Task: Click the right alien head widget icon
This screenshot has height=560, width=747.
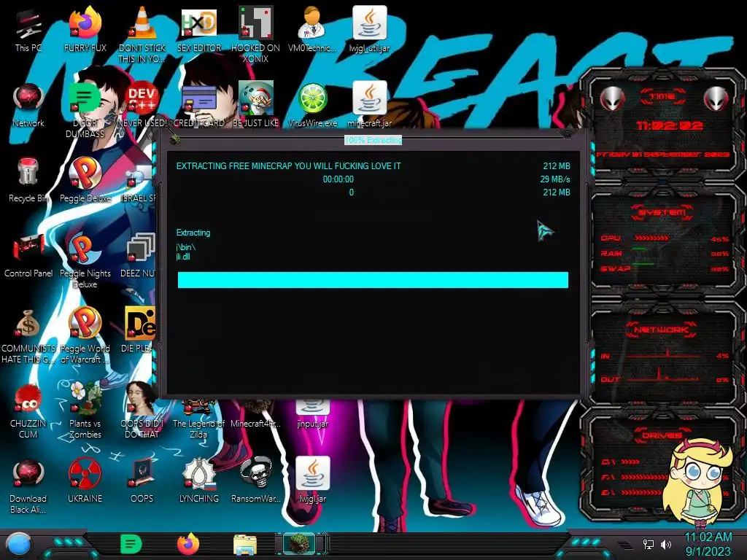Action: click(x=716, y=99)
